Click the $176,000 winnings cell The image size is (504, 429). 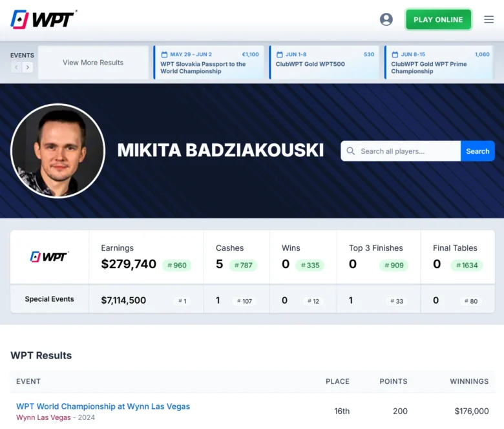(x=472, y=412)
